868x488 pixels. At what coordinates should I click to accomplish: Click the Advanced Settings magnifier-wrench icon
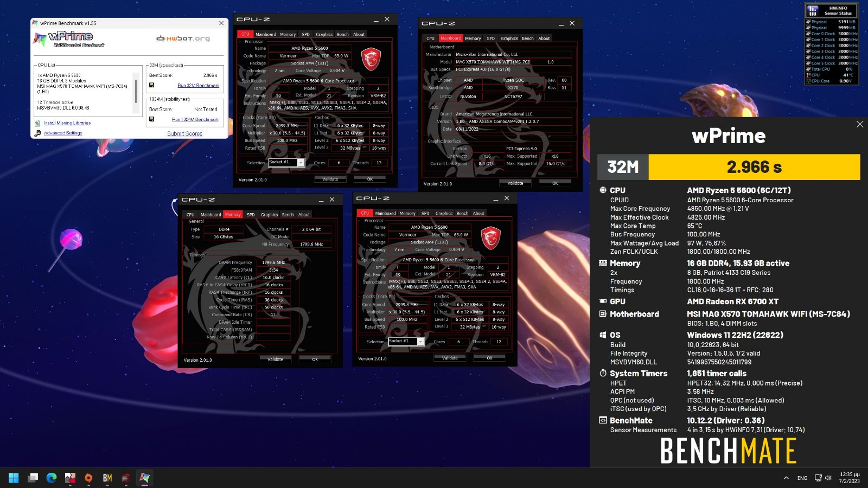coord(37,133)
